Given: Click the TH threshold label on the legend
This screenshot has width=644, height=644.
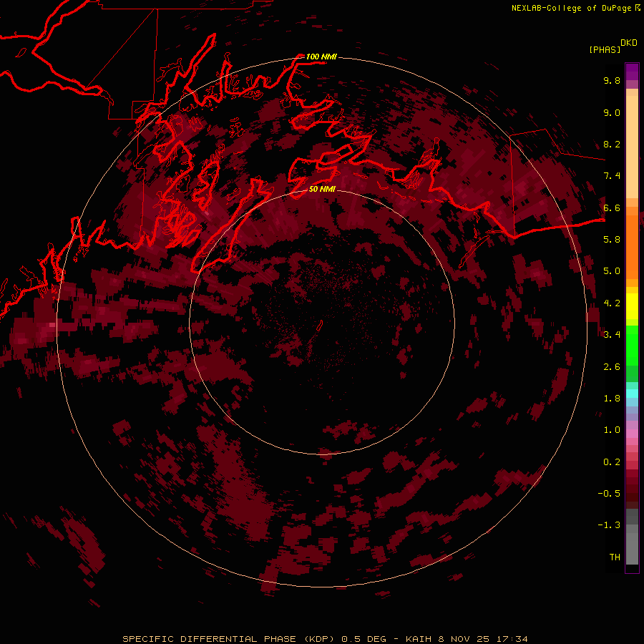Looking at the screenshot, I should [615, 557].
